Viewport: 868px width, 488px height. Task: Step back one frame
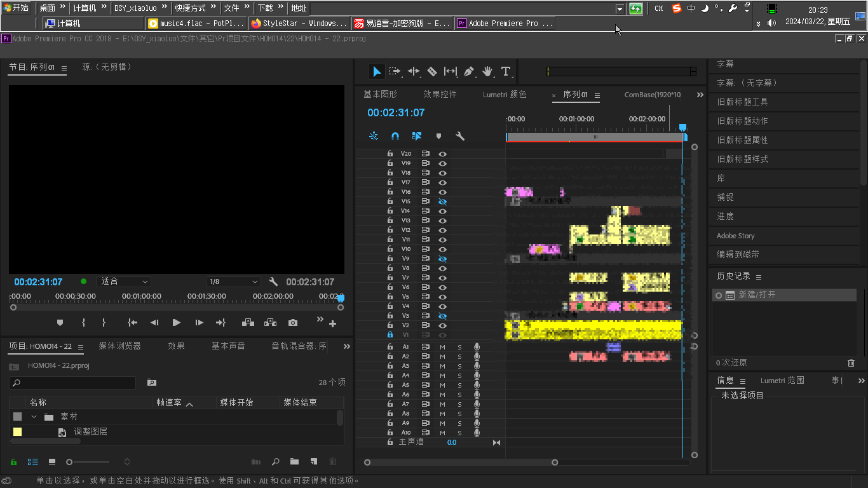[154, 323]
